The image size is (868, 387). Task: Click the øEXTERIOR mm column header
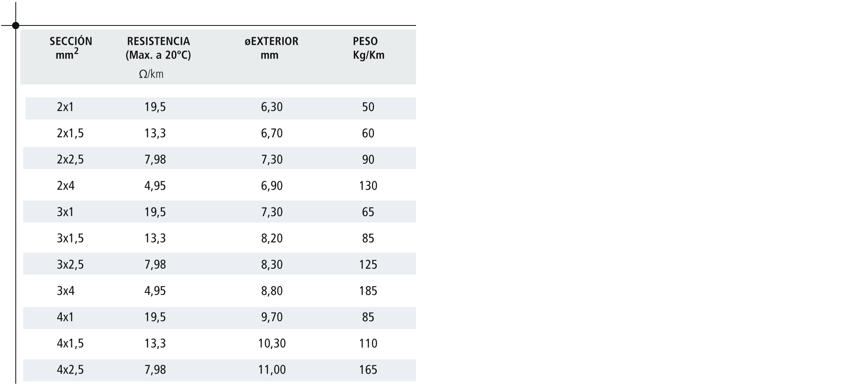pyautogui.click(x=271, y=48)
